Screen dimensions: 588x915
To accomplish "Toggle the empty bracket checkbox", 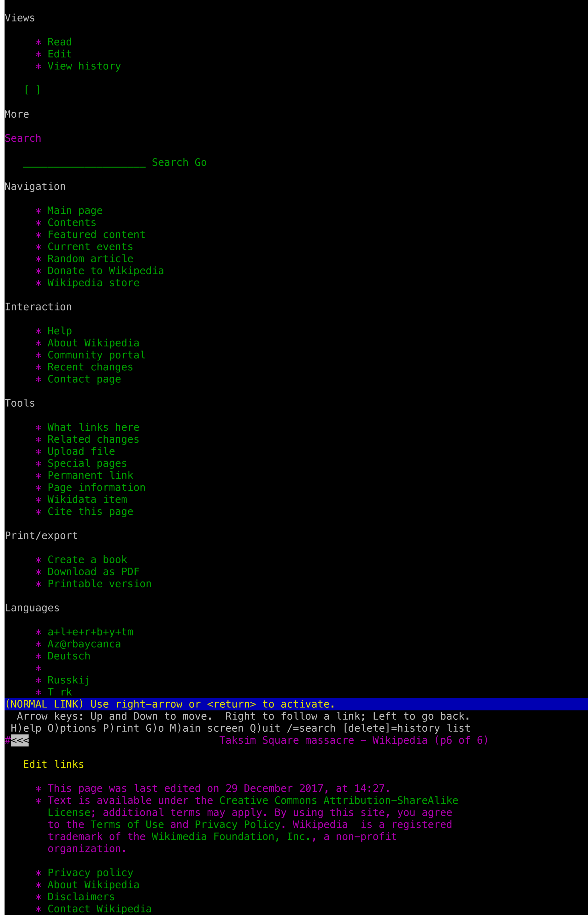I will coord(32,90).
